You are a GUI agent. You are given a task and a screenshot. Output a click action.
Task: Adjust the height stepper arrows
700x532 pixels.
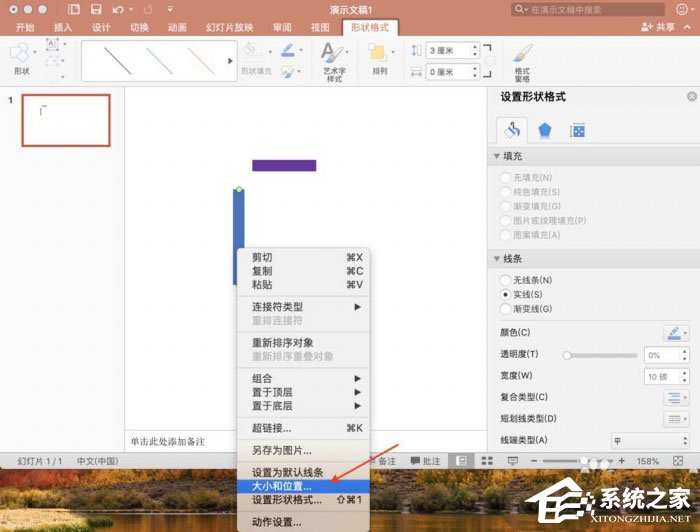click(475, 50)
